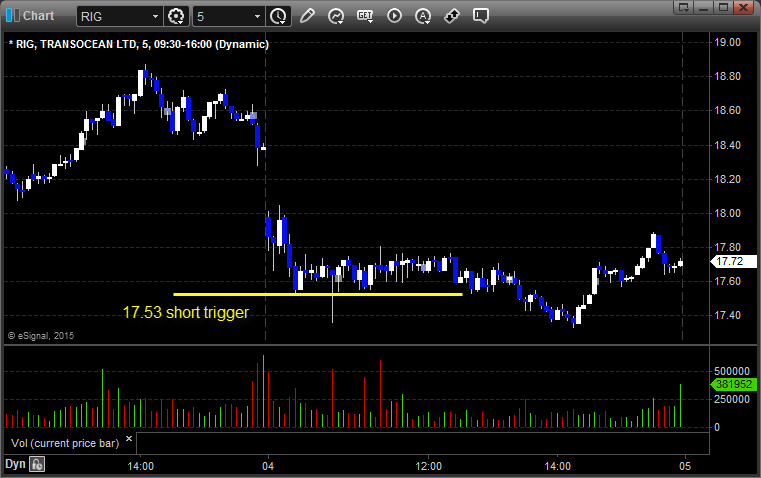Click the Chart title text in toolbar
The height and width of the screenshot is (478, 761).
coord(38,16)
